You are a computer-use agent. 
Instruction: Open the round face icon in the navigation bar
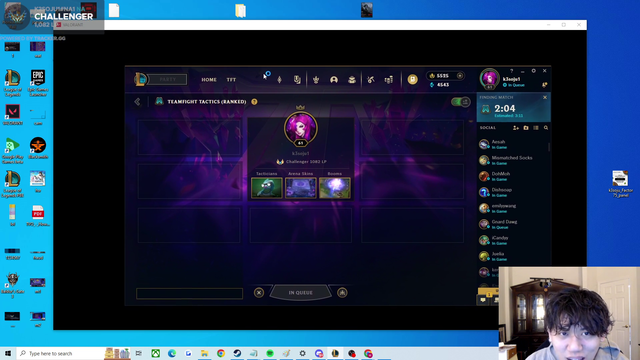click(x=334, y=80)
